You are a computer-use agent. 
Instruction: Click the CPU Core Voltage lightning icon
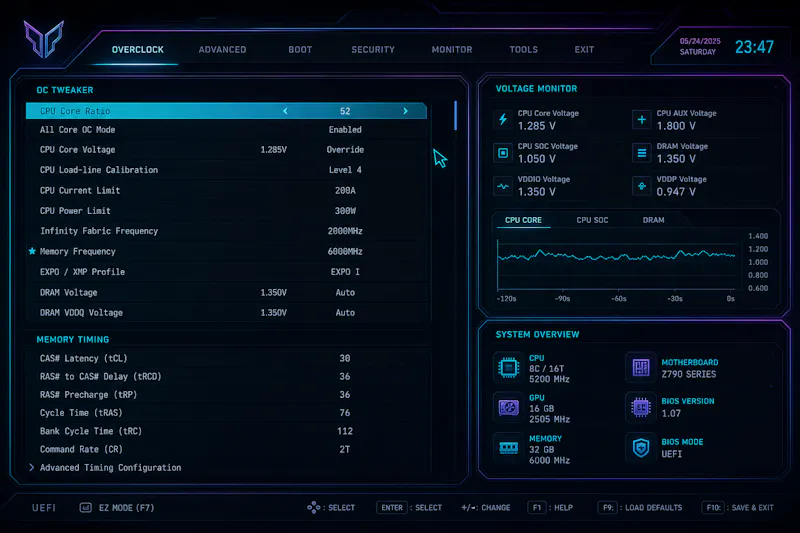coord(503,119)
